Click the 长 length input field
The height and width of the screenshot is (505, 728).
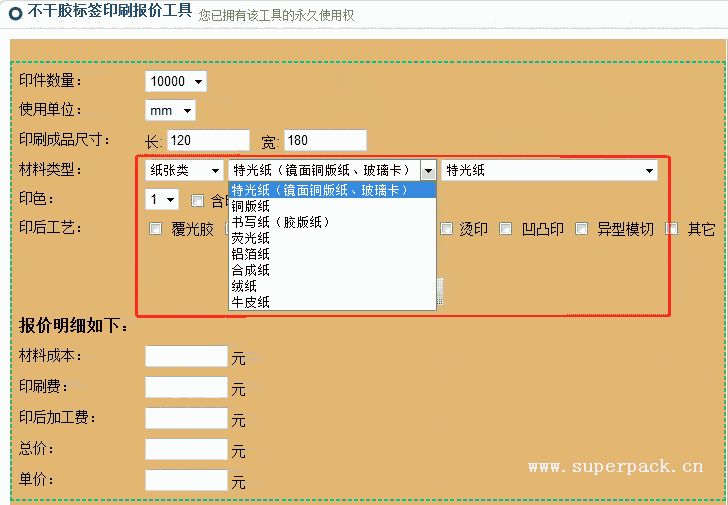coord(207,141)
